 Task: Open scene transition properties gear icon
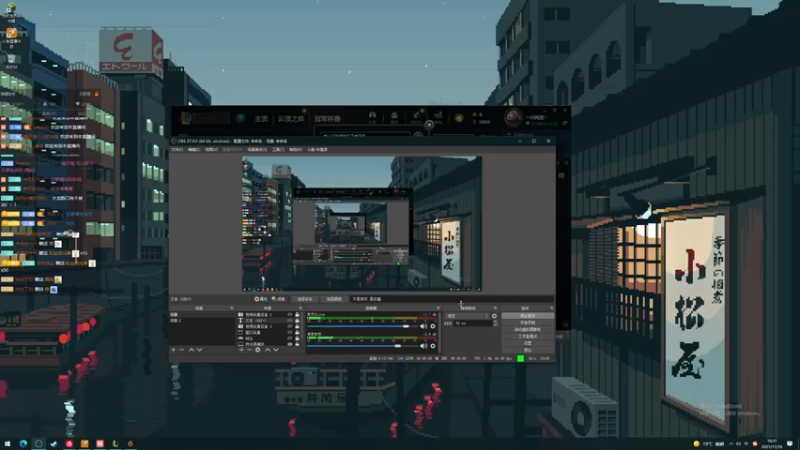click(494, 316)
